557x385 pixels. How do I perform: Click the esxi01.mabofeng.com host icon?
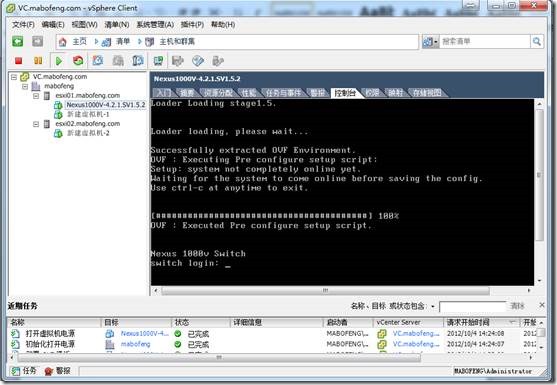click(x=47, y=96)
